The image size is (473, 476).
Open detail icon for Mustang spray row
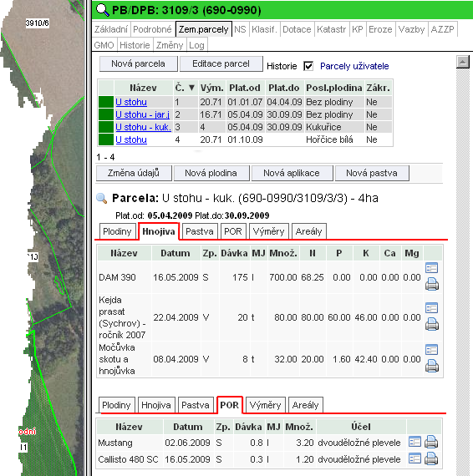pos(415,442)
